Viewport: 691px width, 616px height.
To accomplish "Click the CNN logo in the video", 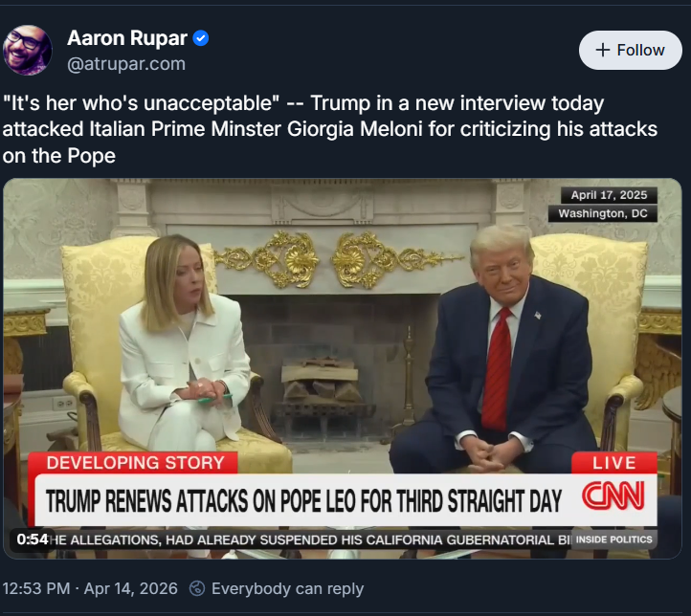I will (613, 495).
